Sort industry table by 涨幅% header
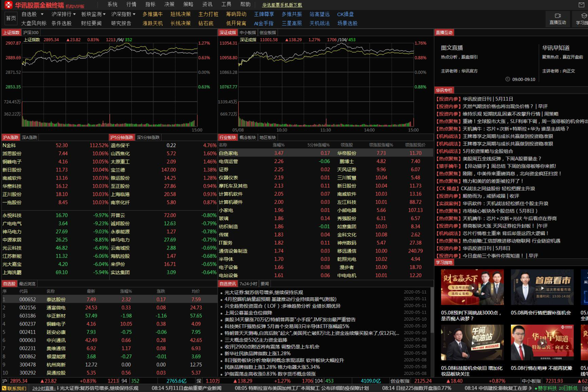Viewport: 588px width, 392px height. 279,145
